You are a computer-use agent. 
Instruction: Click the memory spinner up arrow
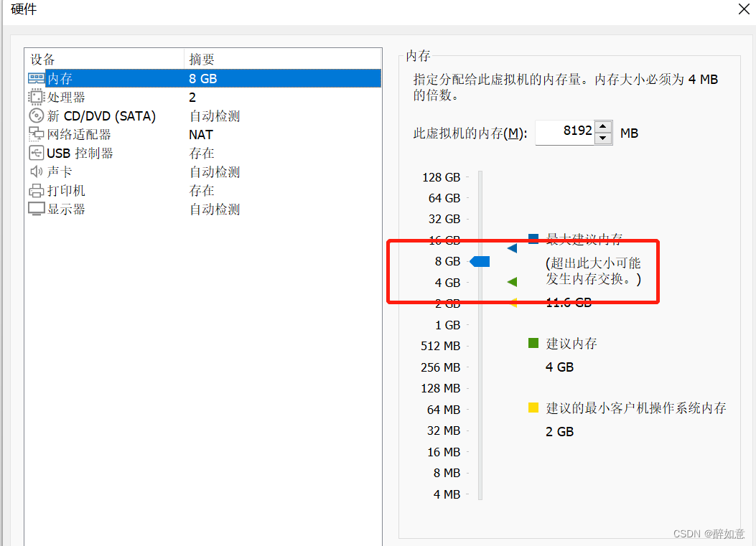click(603, 128)
